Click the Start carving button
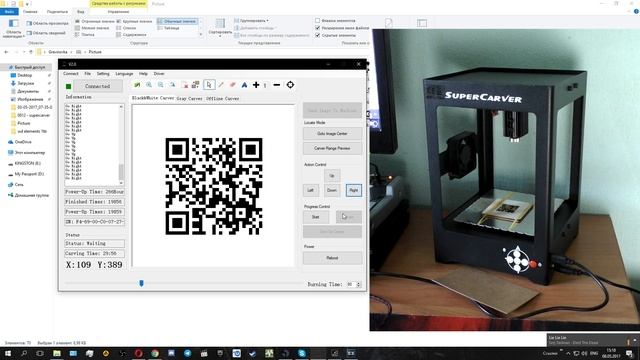The height and width of the screenshot is (360, 640). tap(316, 217)
